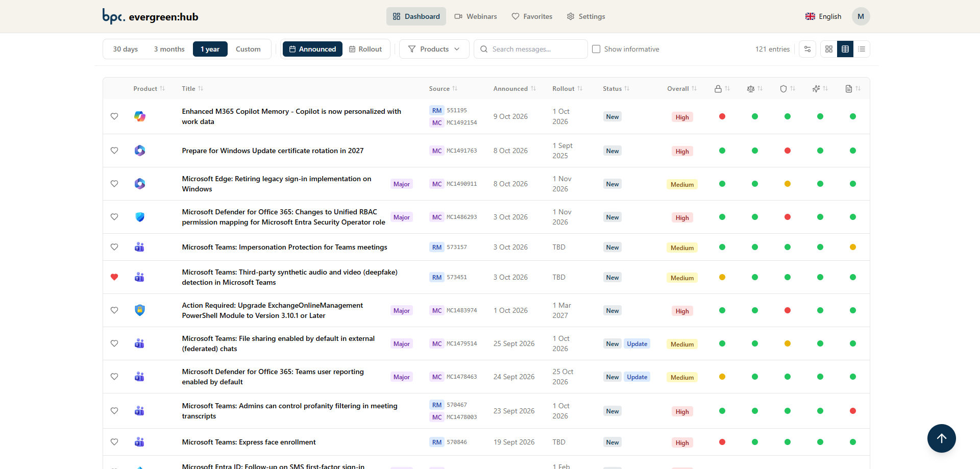Viewport: 980px width, 469px height.
Task: Sort by the sparkle (AI) column icon
Action: [820, 89]
